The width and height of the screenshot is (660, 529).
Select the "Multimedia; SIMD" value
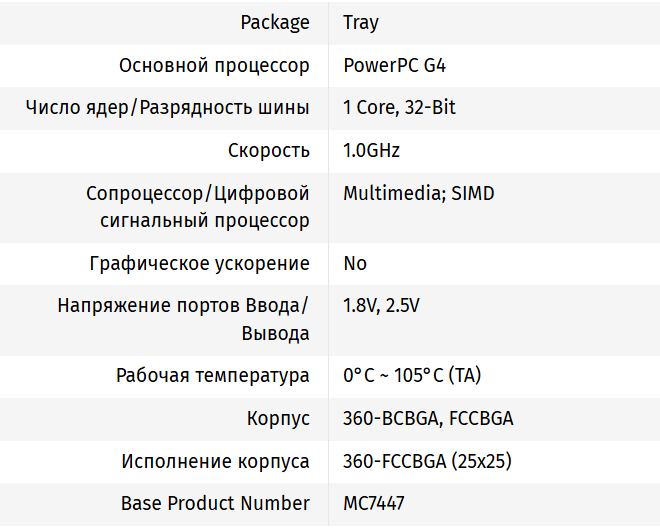418,193
